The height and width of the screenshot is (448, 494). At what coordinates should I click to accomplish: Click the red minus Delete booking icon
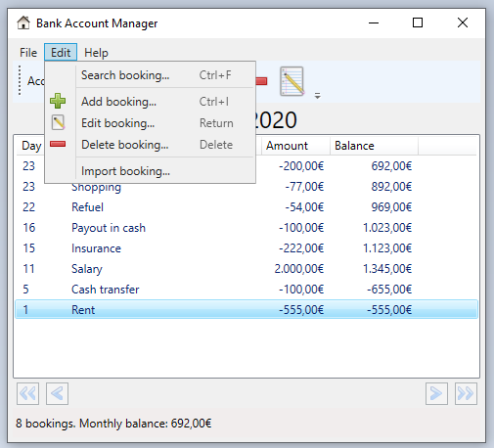coord(58,144)
